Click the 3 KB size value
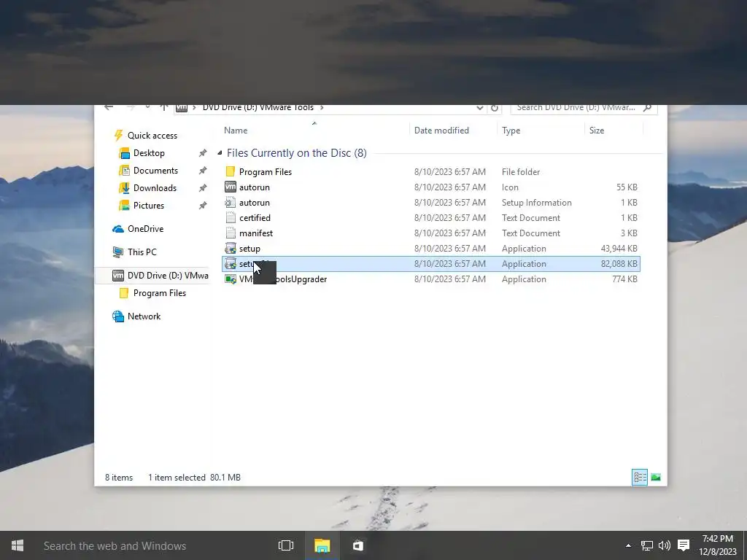The height and width of the screenshot is (560, 747). pos(629,233)
